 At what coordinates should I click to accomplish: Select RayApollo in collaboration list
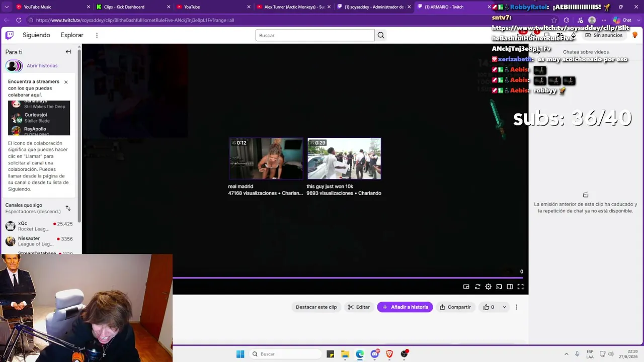coord(39,130)
